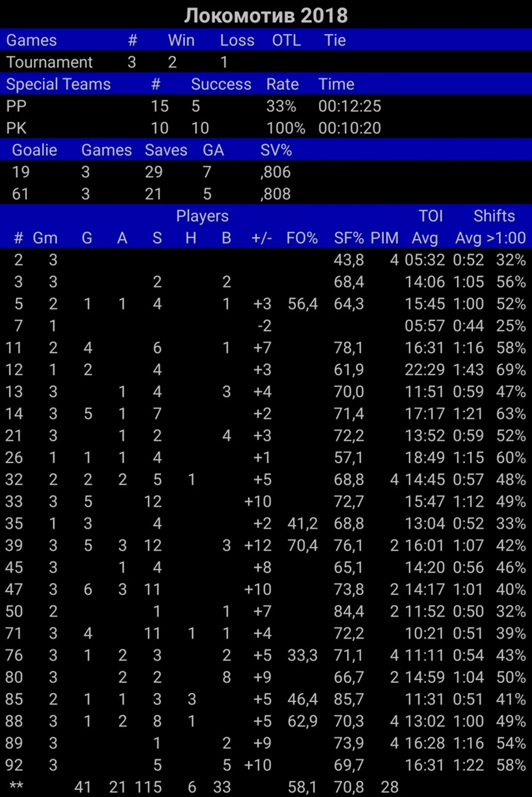Screen dimensions: 532x797
Task: Click total faceoff percentage 58,1
Action: [302, 787]
